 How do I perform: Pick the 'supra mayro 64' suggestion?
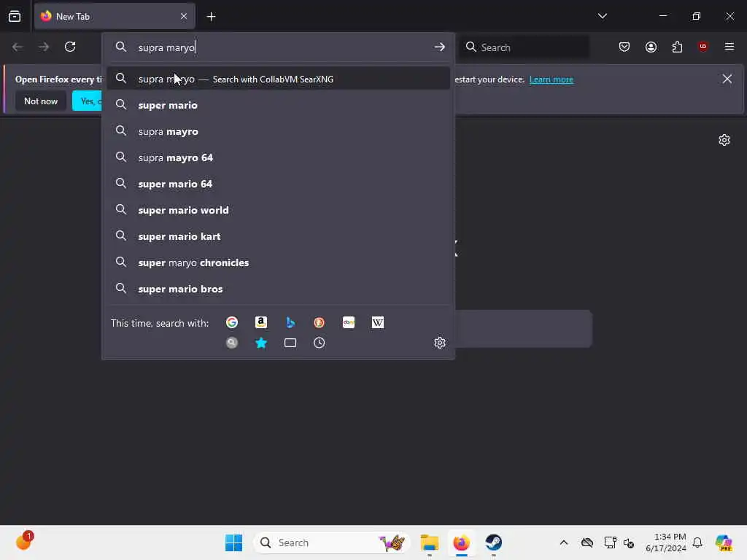point(278,157)
